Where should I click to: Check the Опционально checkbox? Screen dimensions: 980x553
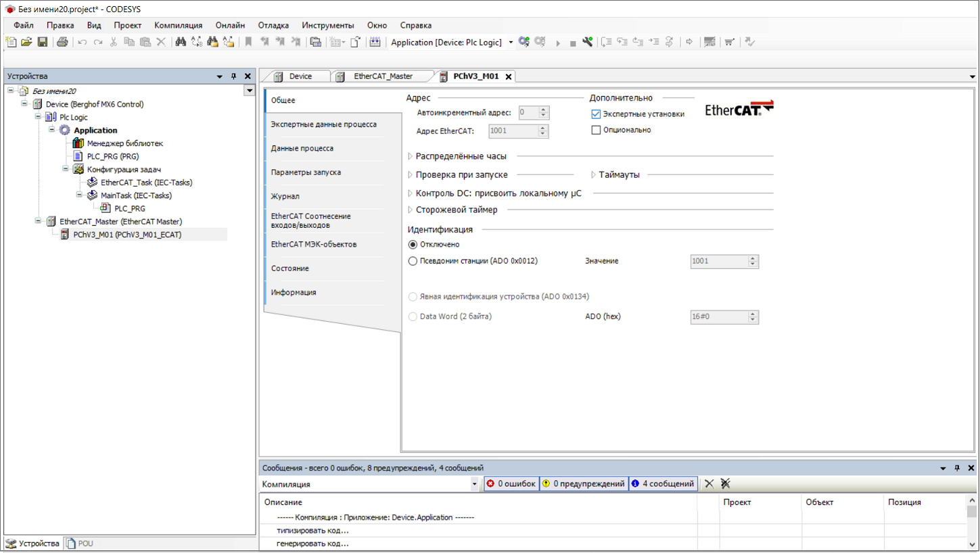(596, 130)
